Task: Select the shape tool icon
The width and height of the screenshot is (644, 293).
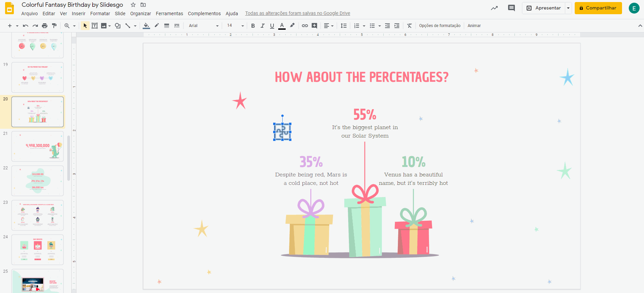Action: (118, 26)
